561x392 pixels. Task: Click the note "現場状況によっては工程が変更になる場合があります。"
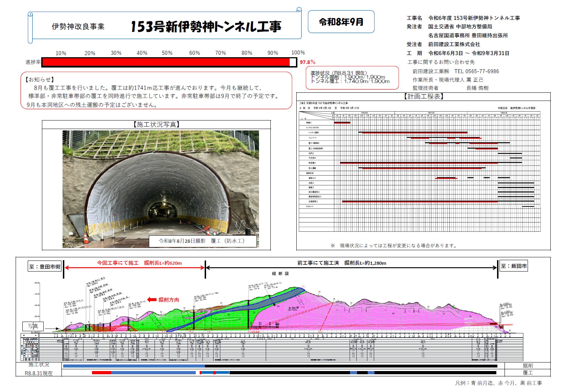point(398,246)
